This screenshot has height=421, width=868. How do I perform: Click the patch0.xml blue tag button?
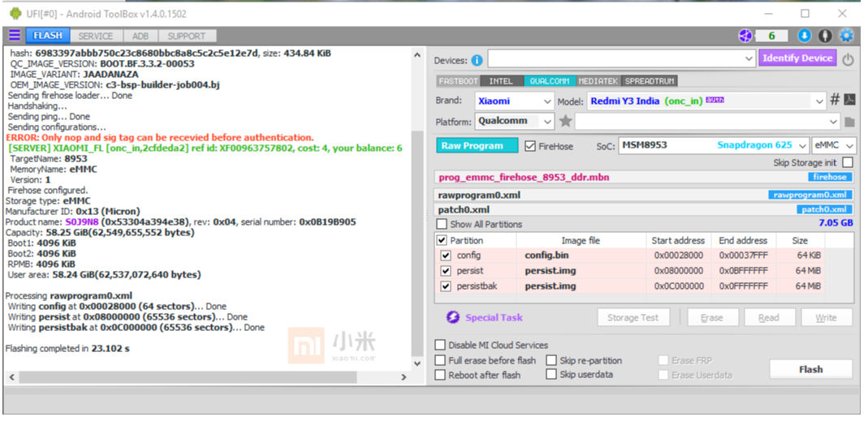point(825,209)
